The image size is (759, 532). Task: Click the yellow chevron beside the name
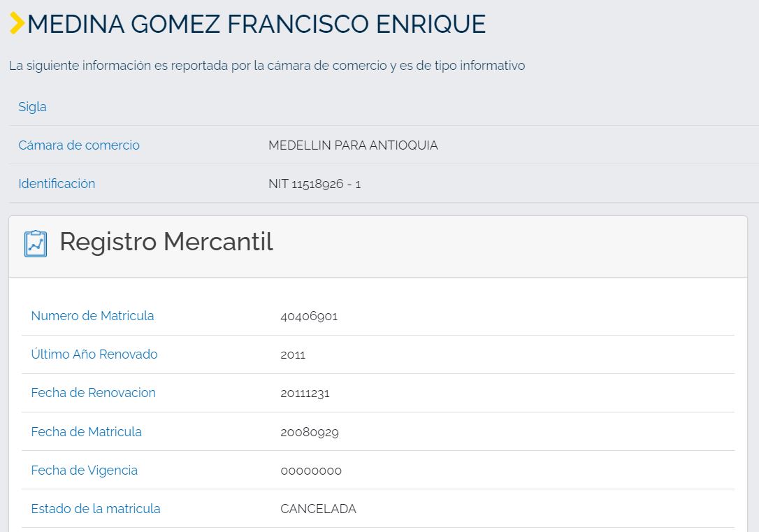(17, 24)
